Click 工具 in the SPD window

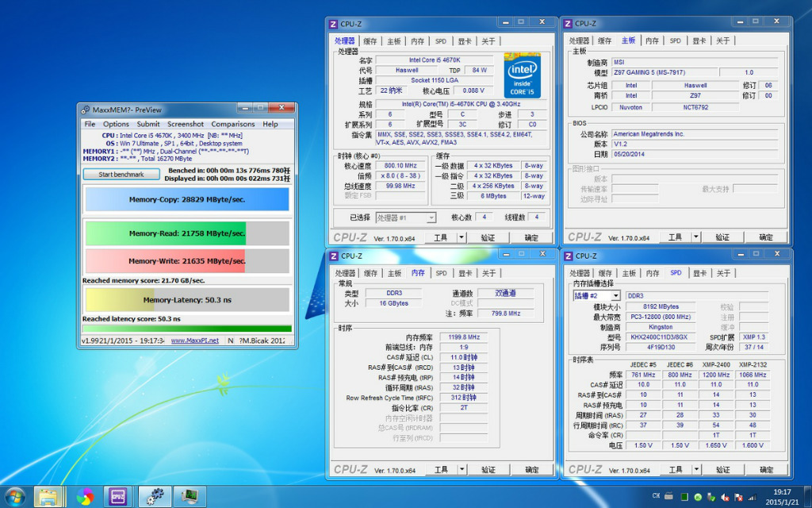(676, 470)
